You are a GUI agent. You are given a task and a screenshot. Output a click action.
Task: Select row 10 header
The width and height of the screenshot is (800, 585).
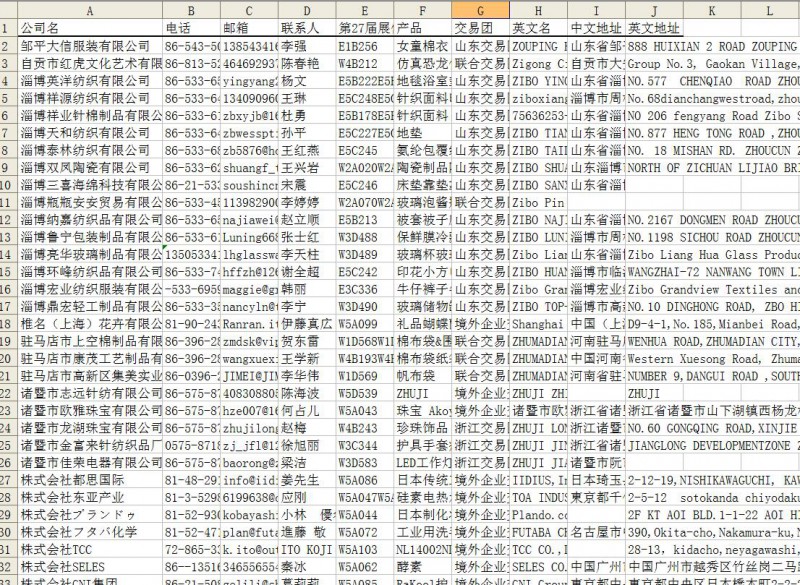click(9, 185)
